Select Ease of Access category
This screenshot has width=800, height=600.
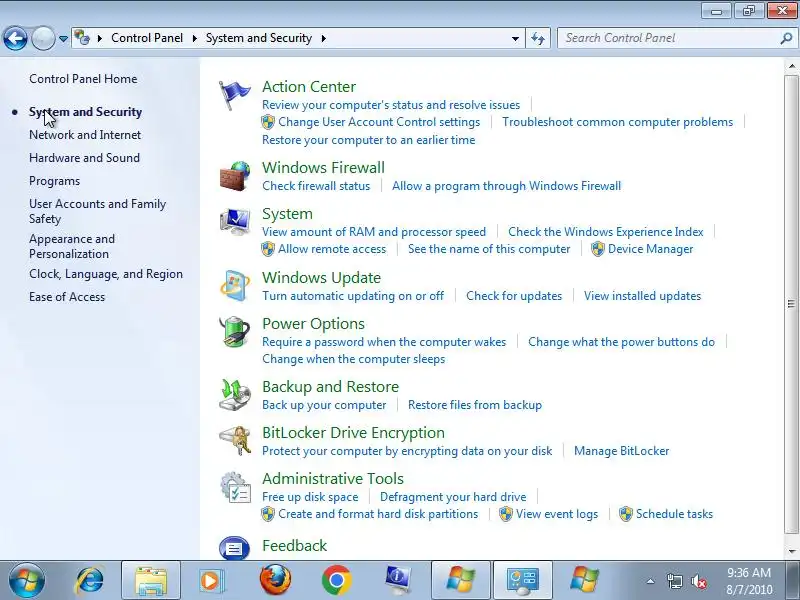coord(67,297)
